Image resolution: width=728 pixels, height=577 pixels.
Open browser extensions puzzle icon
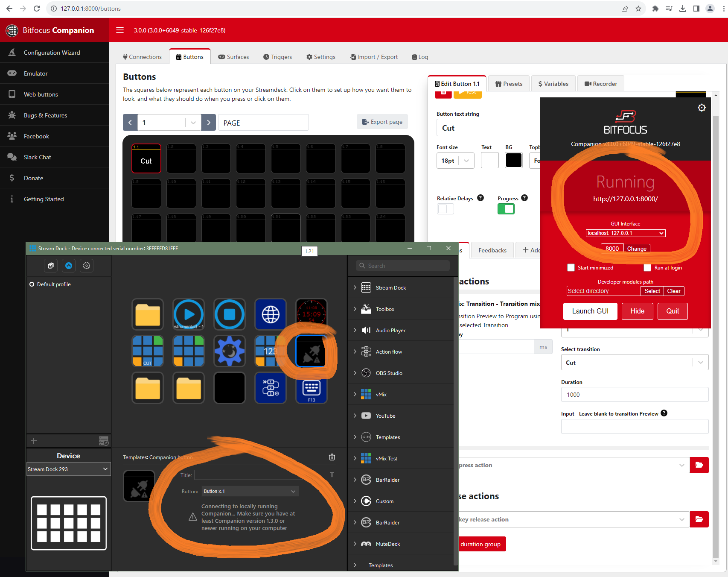(655, 9)
